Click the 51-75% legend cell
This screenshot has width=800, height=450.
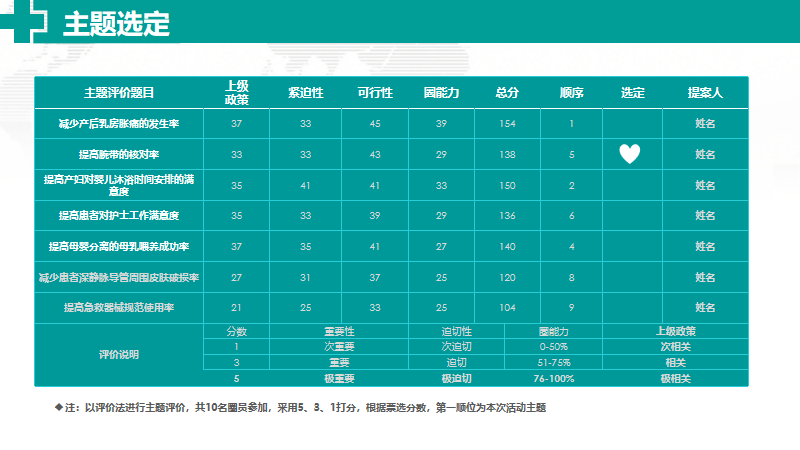coord(554,363)
